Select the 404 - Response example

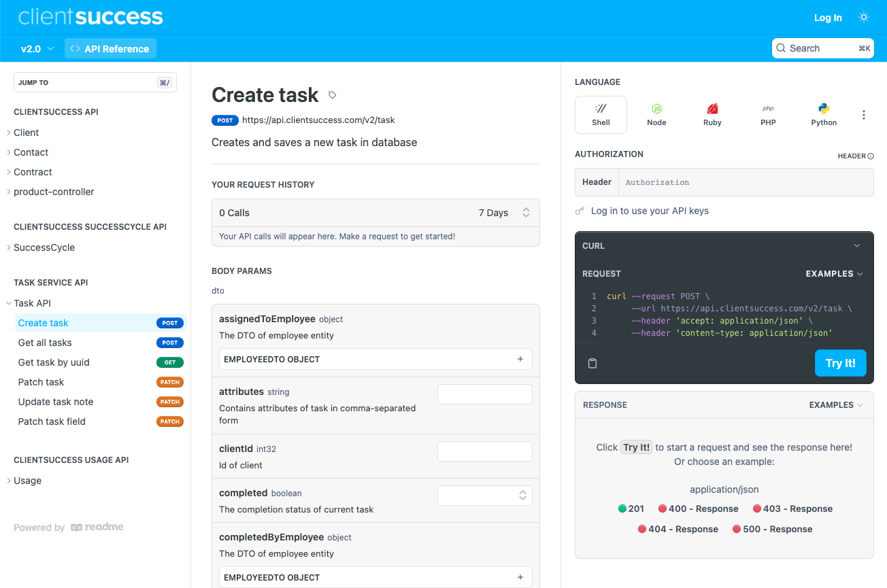click(678, 529)
